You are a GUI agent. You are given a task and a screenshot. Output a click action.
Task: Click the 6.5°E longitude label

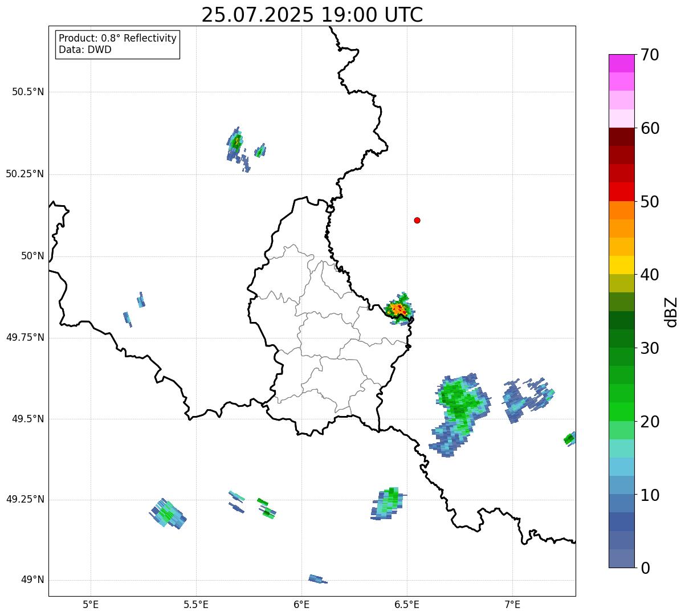click(407, 604)
